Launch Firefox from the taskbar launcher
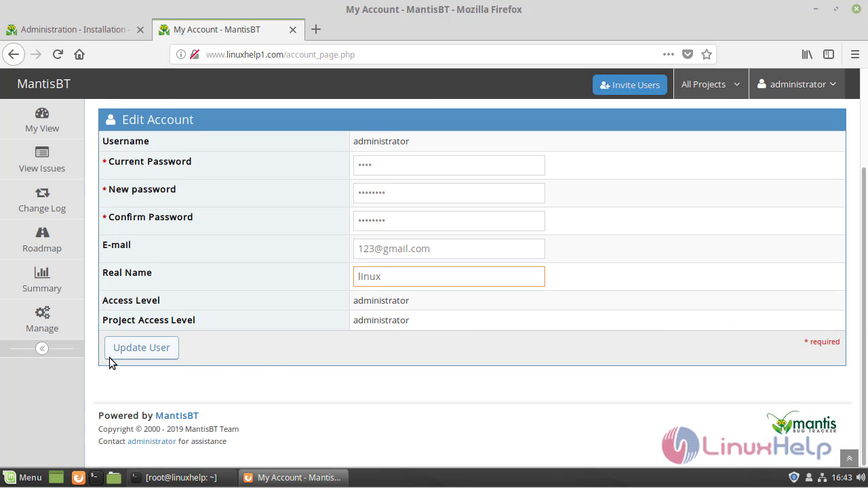Image resolution: width=868 pixels, height=488 pixels. click(78, 477)
